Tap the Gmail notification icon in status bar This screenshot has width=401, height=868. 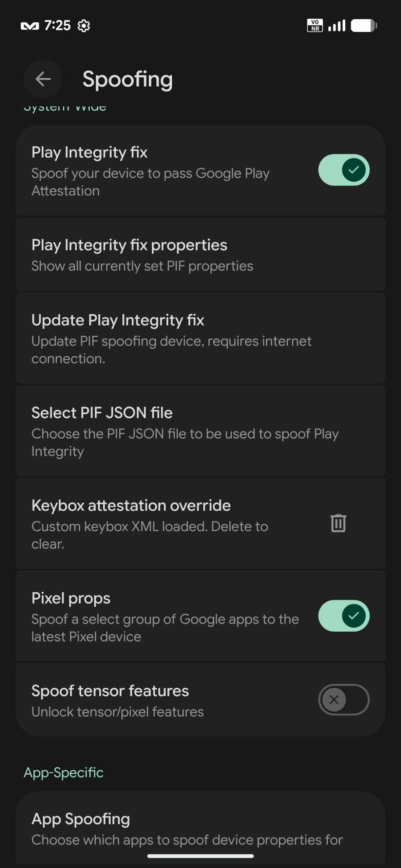click(x=30, y=26)
